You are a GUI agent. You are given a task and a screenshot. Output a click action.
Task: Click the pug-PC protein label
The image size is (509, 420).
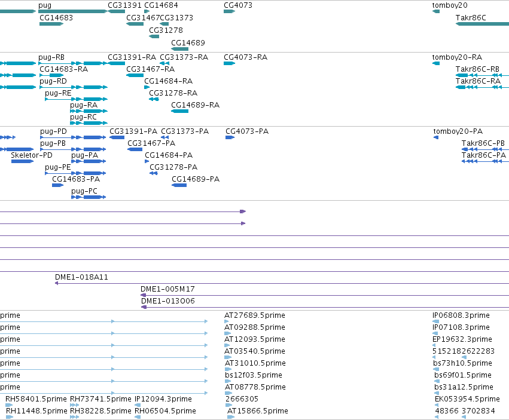tap(84, 191)
